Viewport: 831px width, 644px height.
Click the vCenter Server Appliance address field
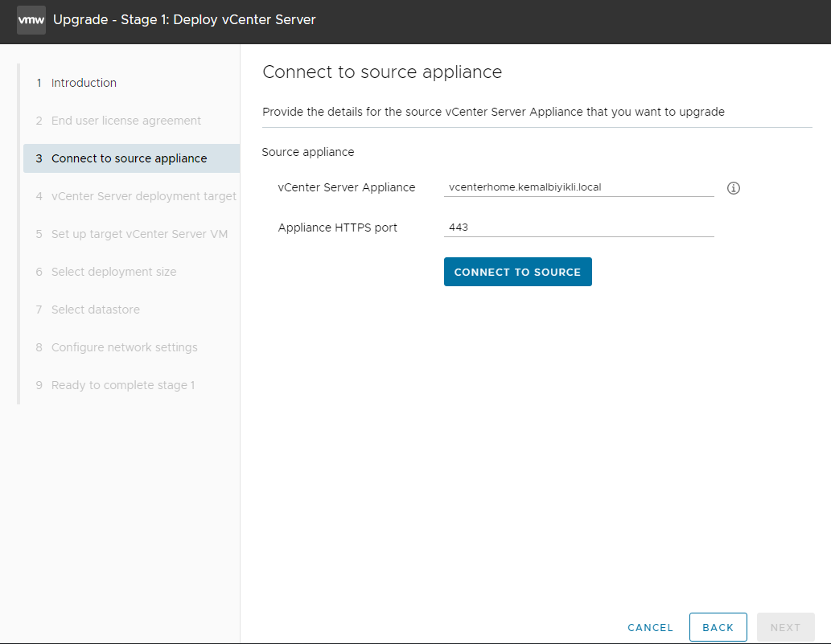pyautogui.click(x=578, y=187)
